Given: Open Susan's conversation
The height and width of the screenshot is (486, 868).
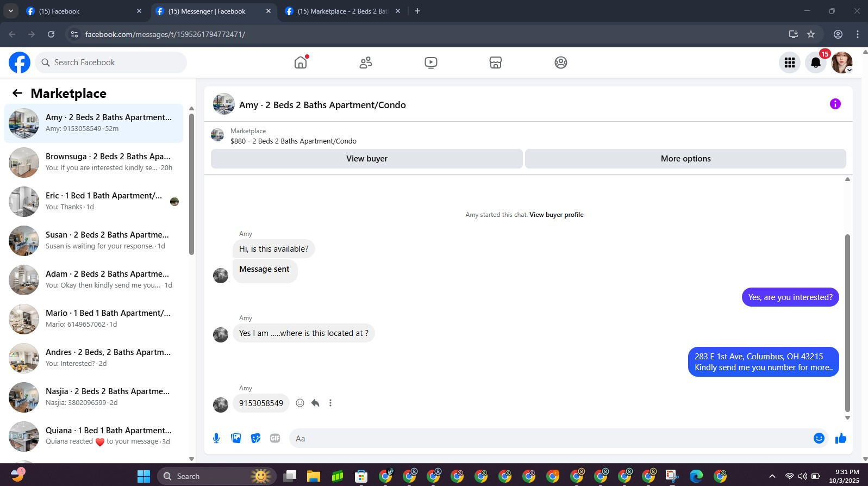Looking at the screenshot, I should point(93,241).
